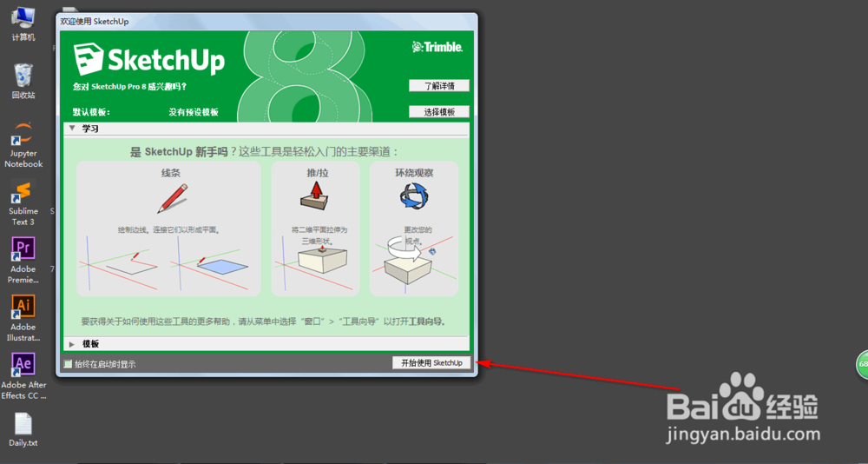Collapse the 学习 section
868x464 pixels.
point(73,128)
